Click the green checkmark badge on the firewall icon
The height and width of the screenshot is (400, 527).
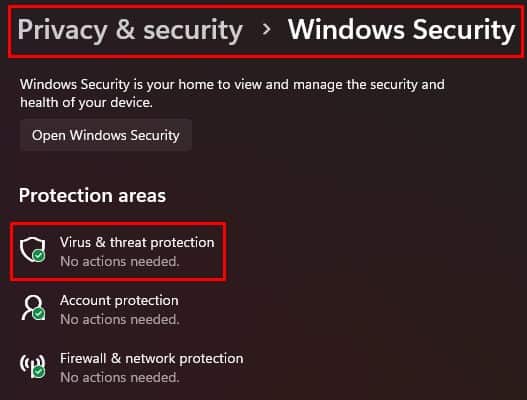pos(39,372)
